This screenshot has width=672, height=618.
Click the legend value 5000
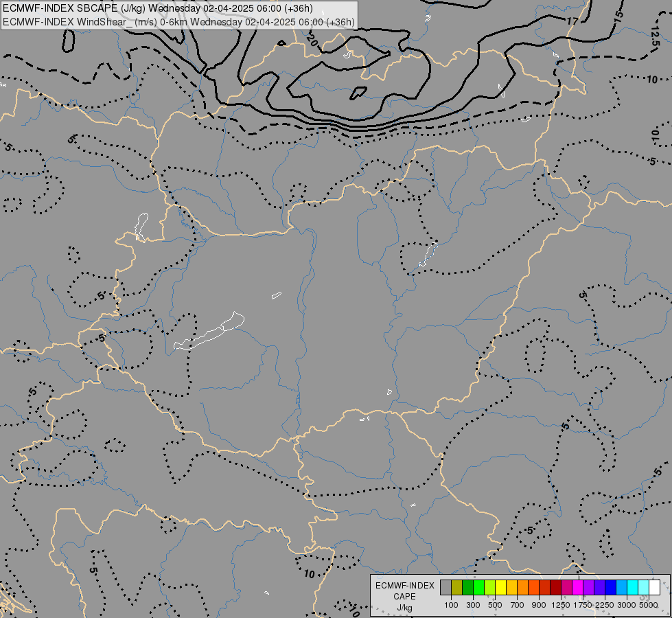coord(649,605)
